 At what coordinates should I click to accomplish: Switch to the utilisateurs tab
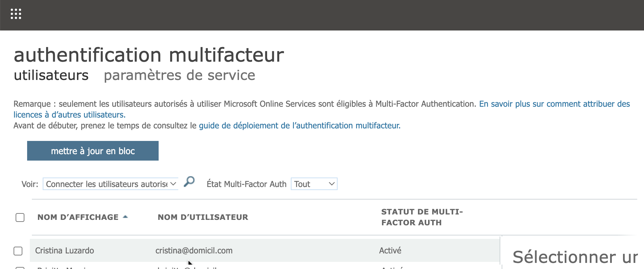tap(51, 75)
